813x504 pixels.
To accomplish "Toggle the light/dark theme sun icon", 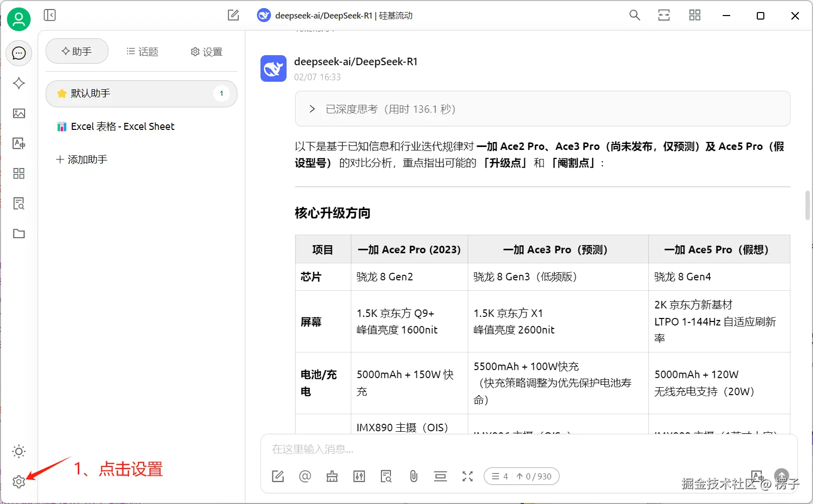I will point(19,451).
